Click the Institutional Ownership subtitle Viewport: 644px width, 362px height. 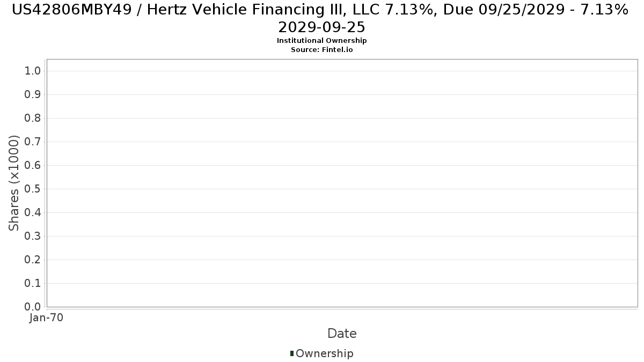(322, 41)
